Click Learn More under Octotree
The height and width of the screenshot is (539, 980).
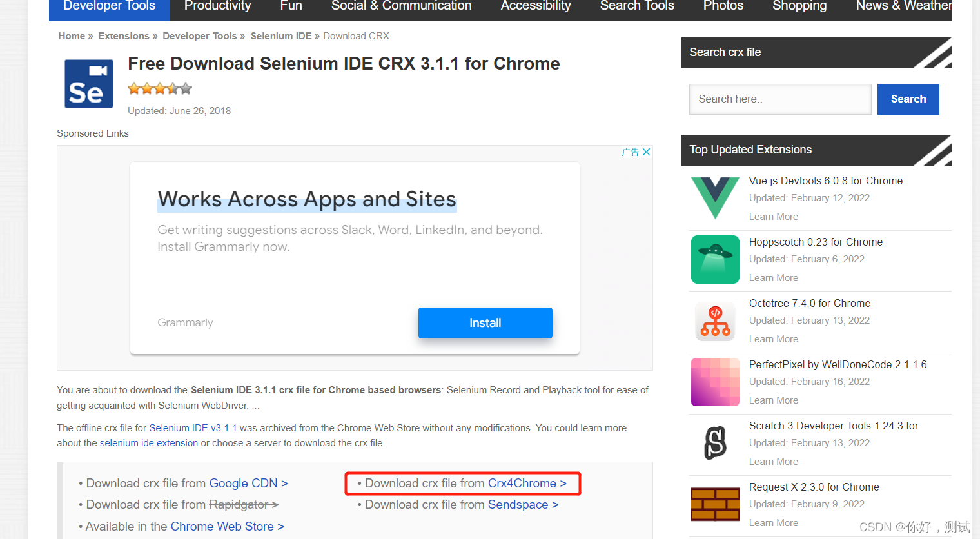[x=774, y=339]
